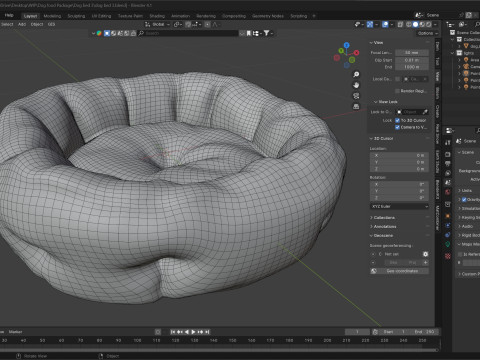
Task: Switch to the Modeling workspace tab
Action: pyautogui.click(x=52, y=16)
